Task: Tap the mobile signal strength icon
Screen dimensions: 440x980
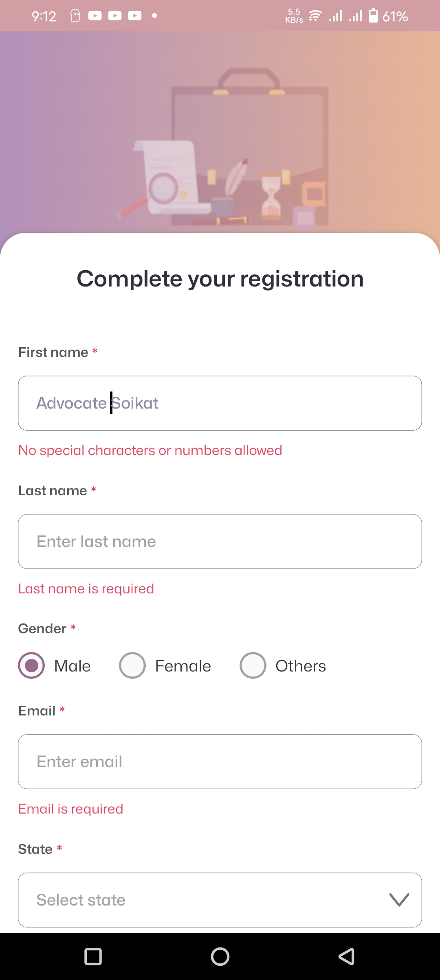Action: pyautogui.click(x=336, y=16)
